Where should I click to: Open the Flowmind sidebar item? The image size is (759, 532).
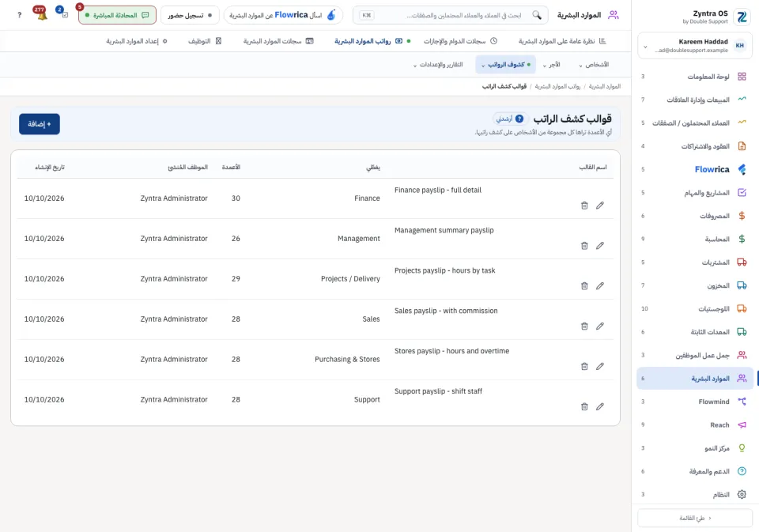coord(695,402)
